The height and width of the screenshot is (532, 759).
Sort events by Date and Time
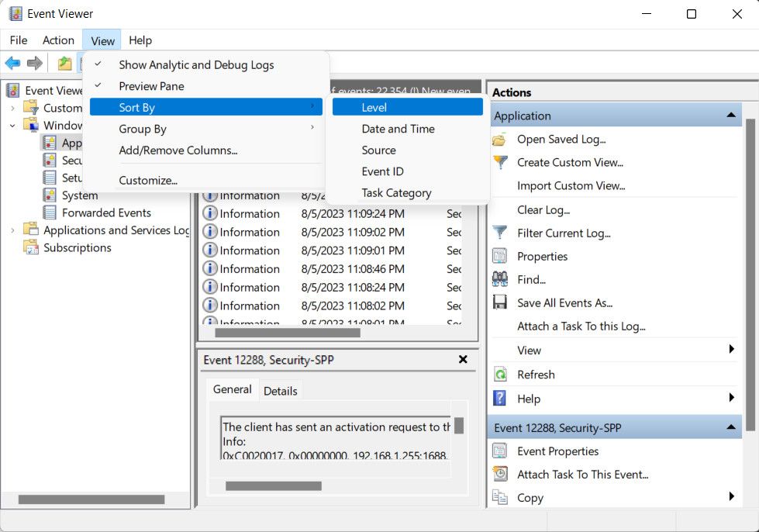click(x=398, y=129)
